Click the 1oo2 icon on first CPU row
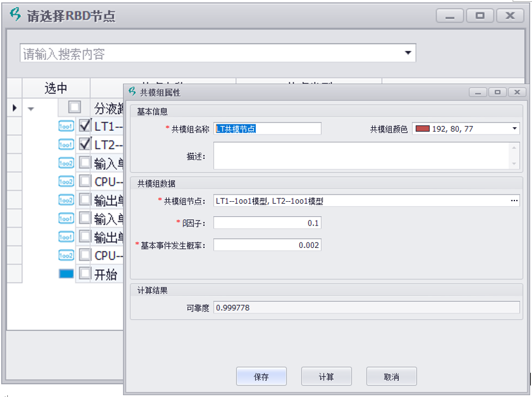 [x=66, y=182]
